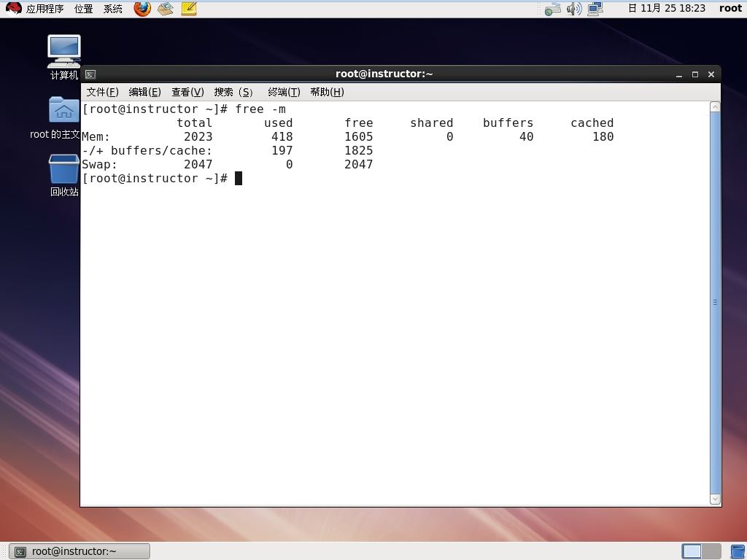
Task: Open the network connection tray icon
Action: click(553, 9)
